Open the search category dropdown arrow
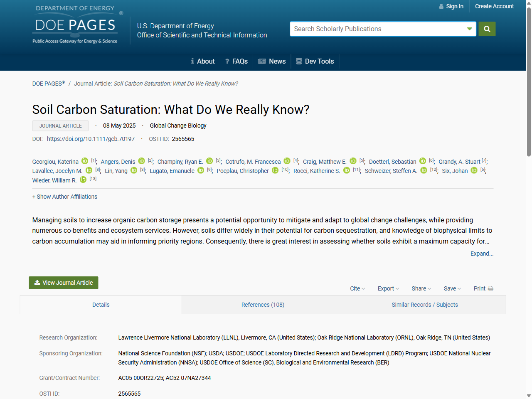532x399 pixels. coord(470,29)
